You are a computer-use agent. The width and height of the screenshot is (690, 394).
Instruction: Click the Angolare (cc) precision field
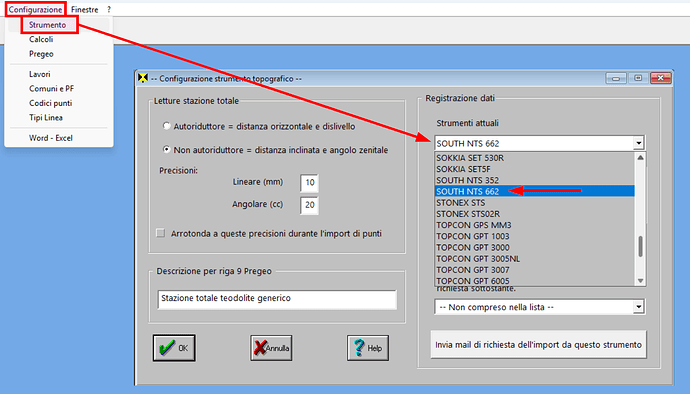coord(309,205)
